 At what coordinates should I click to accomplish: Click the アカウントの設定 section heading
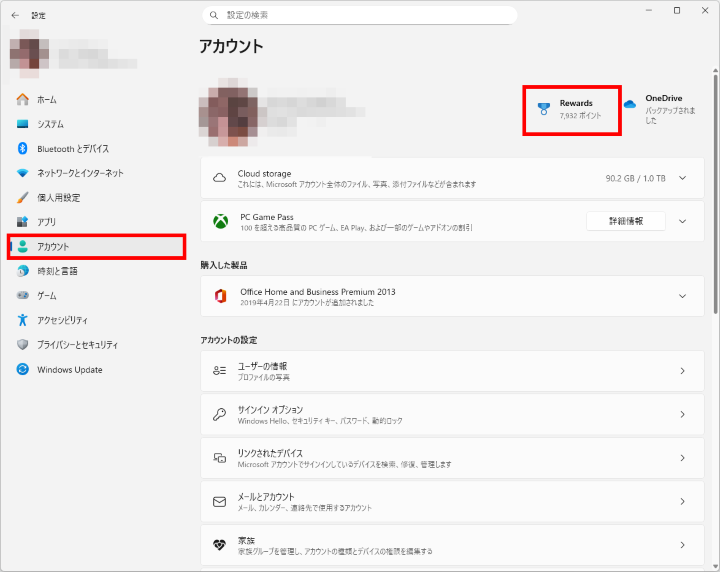(229, 340)
